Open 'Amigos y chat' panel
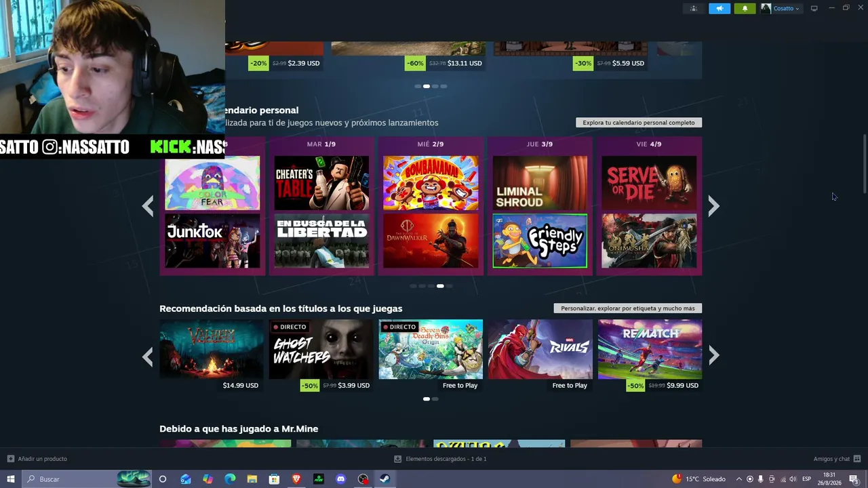This screenshot has width=868, height=488. [837, 459]
